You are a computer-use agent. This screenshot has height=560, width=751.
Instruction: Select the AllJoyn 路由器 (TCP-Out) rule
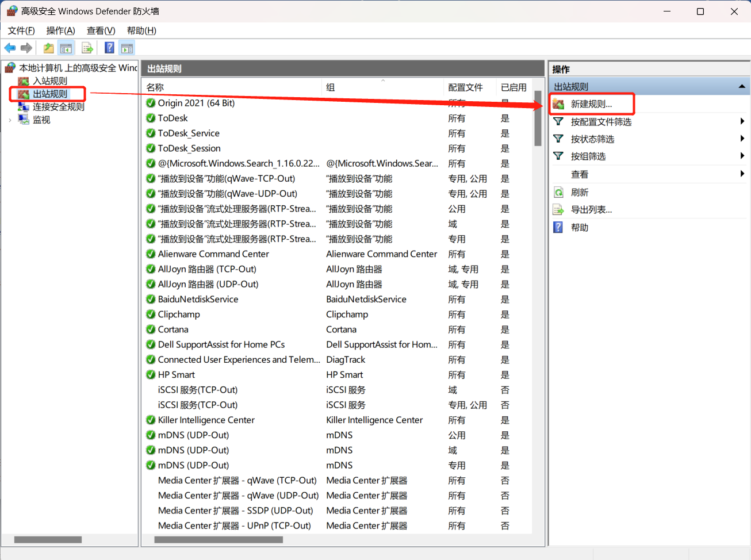tap(207, 269)
